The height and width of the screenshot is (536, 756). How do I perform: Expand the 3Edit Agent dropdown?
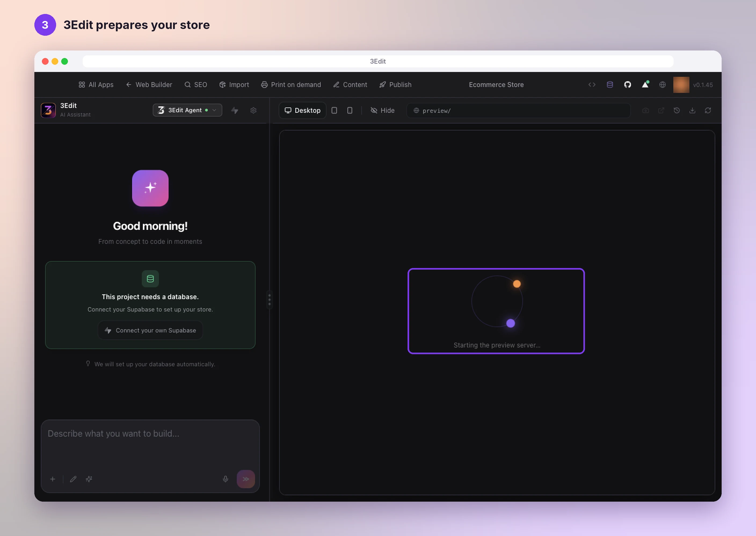pos(187,110)
